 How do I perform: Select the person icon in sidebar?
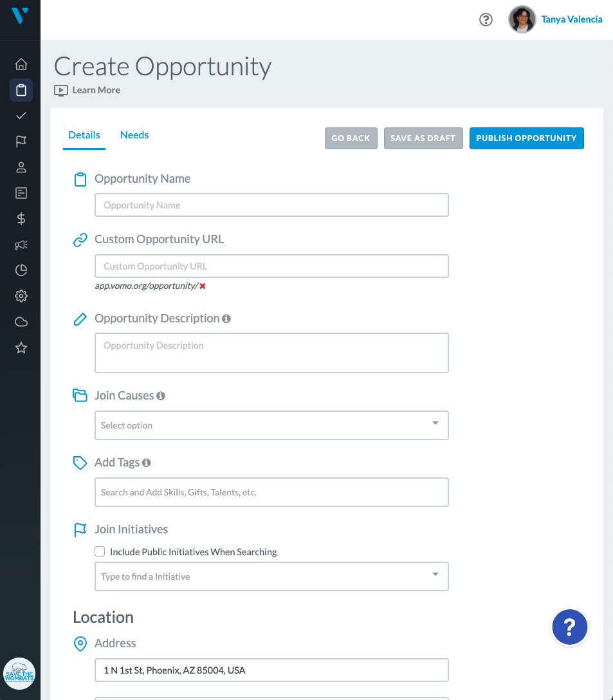[21, 167]
